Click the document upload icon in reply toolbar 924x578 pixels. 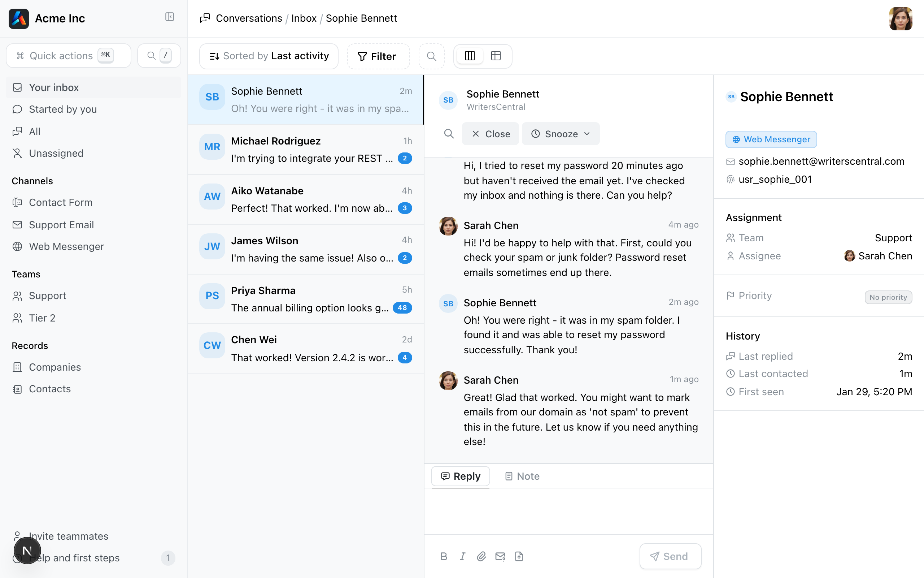[x=519, y=556]
